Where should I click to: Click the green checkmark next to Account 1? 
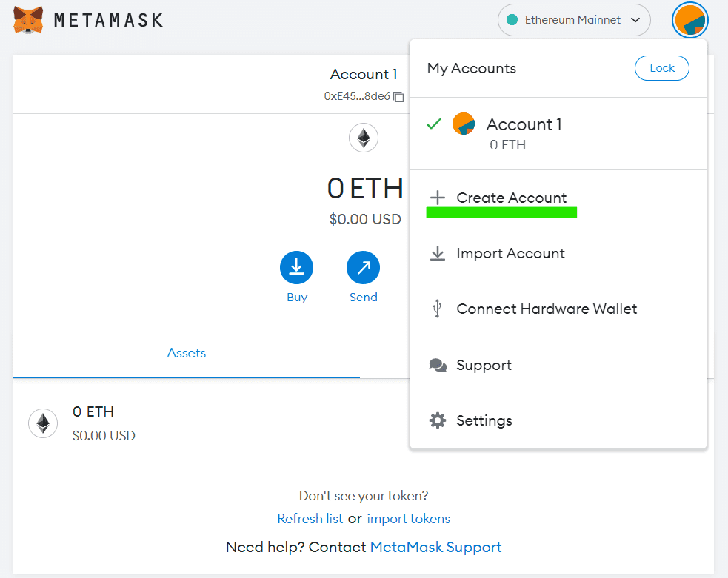(434, 124)
